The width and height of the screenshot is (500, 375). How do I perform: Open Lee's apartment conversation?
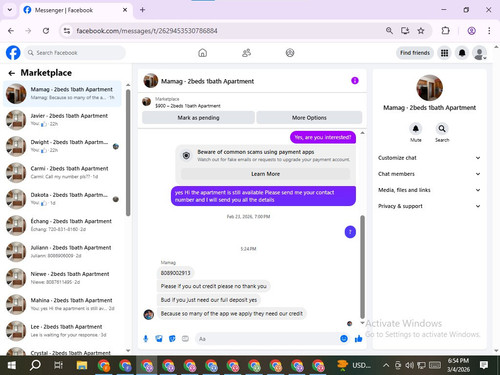(x=62, y=330)
